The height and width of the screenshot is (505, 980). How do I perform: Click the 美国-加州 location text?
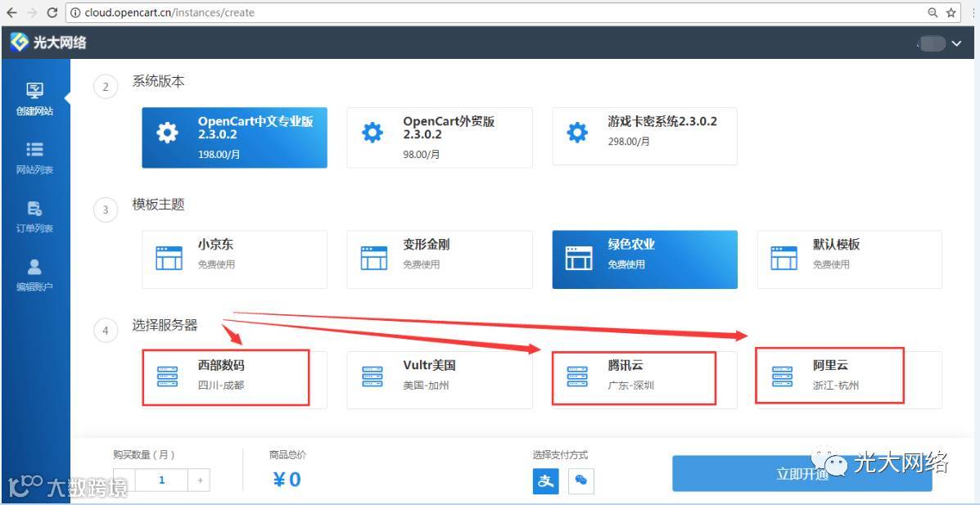426,385
